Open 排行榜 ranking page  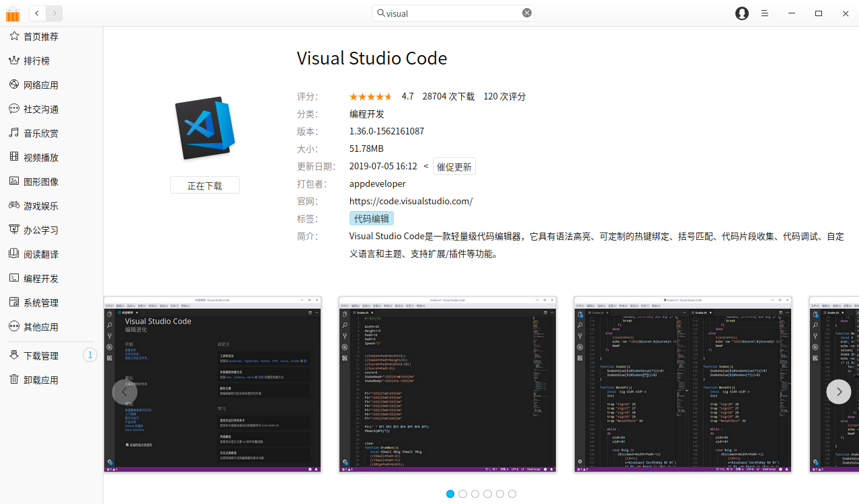click(37, 61)
